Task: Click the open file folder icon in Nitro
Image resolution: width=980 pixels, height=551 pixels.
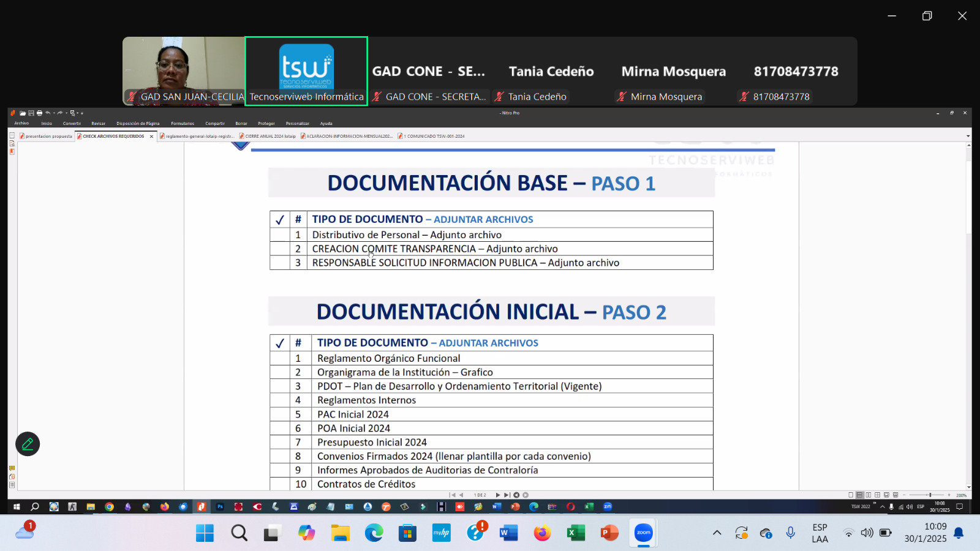Action: pyautogui.click(x=23, y=113)
